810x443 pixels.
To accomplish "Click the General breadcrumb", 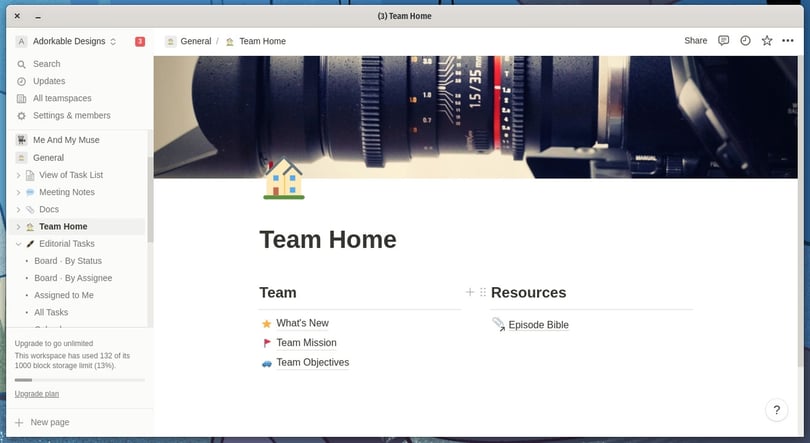I will pos(195,41).
